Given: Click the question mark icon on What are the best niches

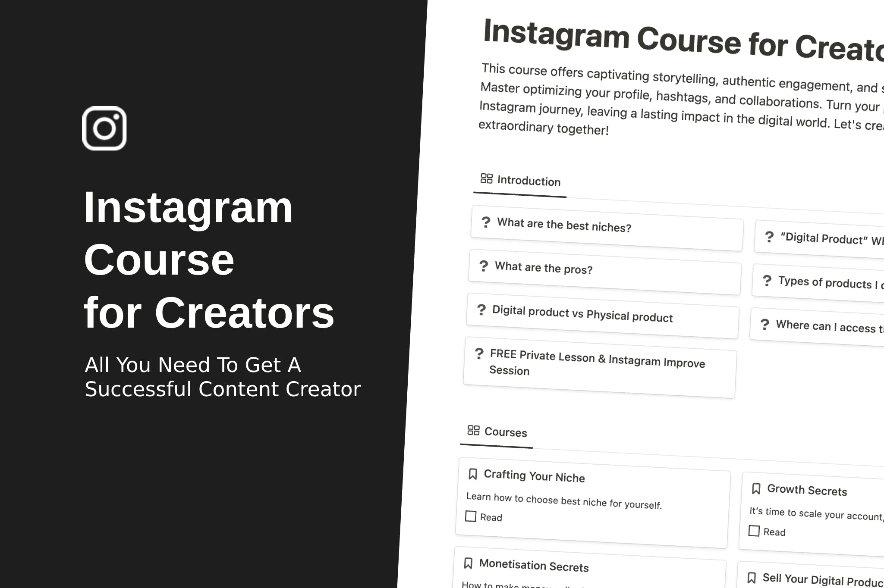Looking at the screenshot, I should point(484,225).
